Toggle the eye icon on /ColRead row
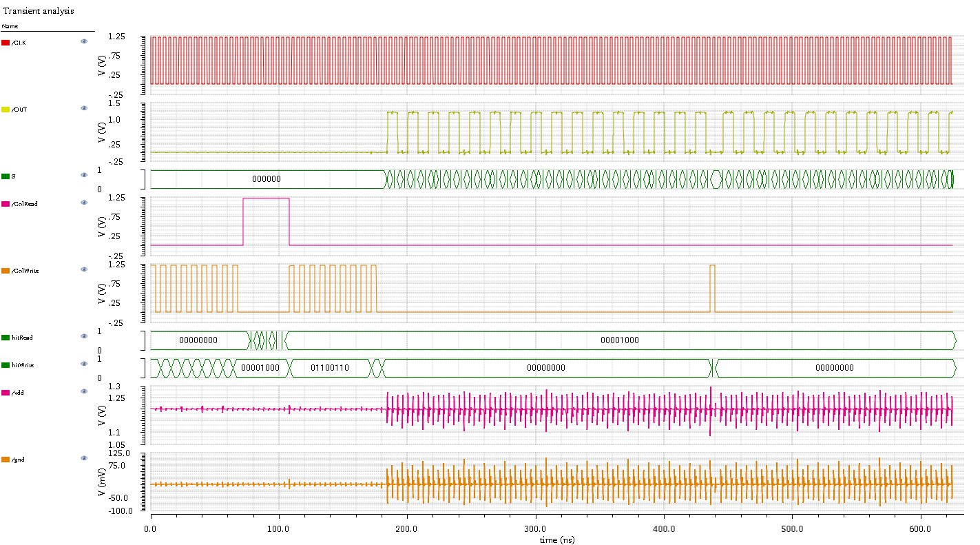 [84, 203]
